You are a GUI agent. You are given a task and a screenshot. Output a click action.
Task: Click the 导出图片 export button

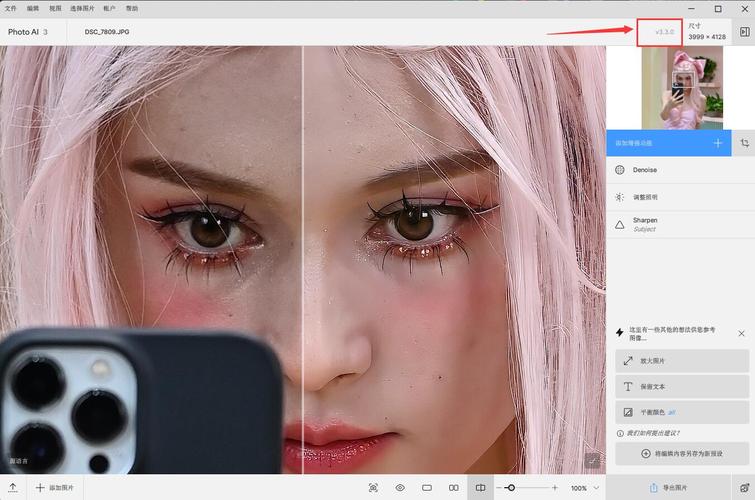click(669, 487)
